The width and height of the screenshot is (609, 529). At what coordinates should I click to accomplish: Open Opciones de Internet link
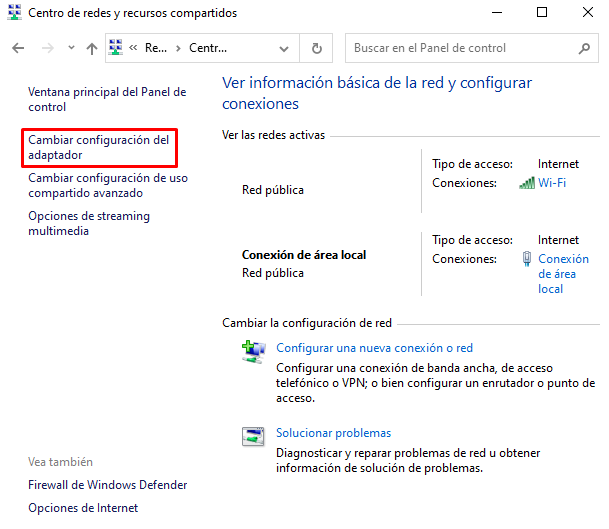coord(83,508)
